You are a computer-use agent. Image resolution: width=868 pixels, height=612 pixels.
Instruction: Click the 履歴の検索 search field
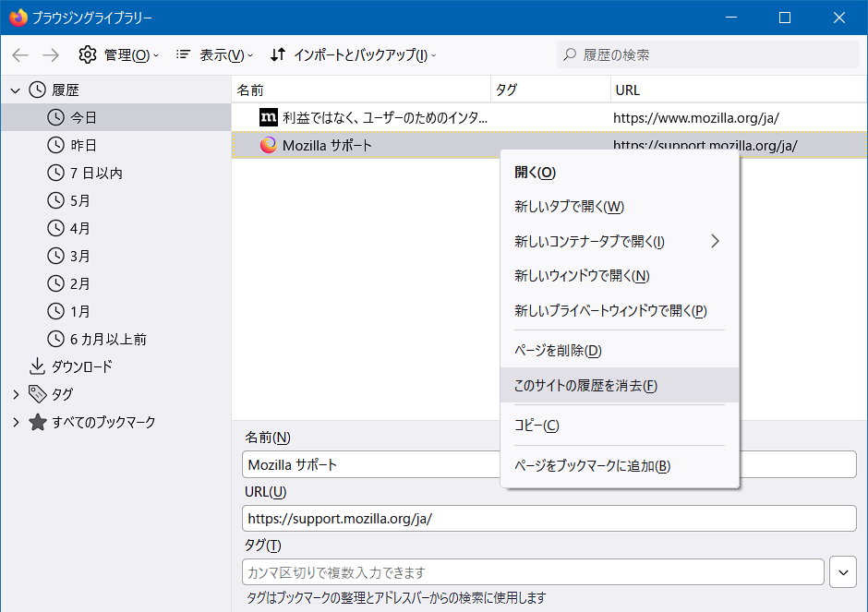coord(708,54)
